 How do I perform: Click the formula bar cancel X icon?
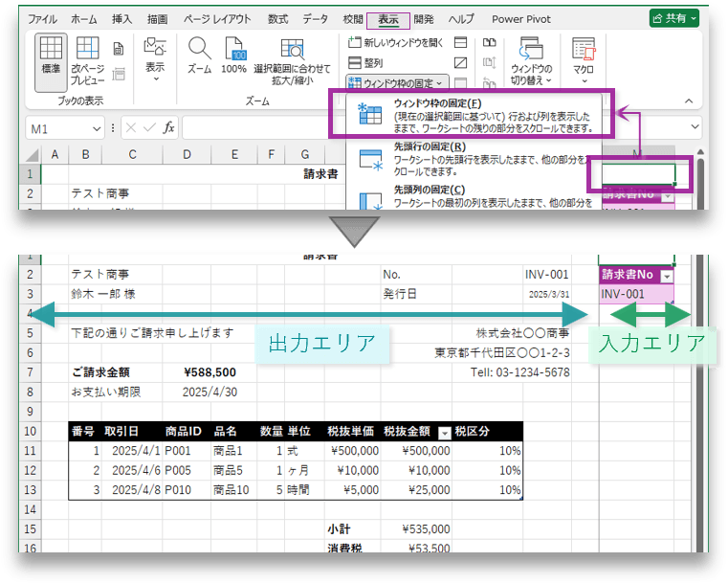pyautogui.click(x=131, y=127)
